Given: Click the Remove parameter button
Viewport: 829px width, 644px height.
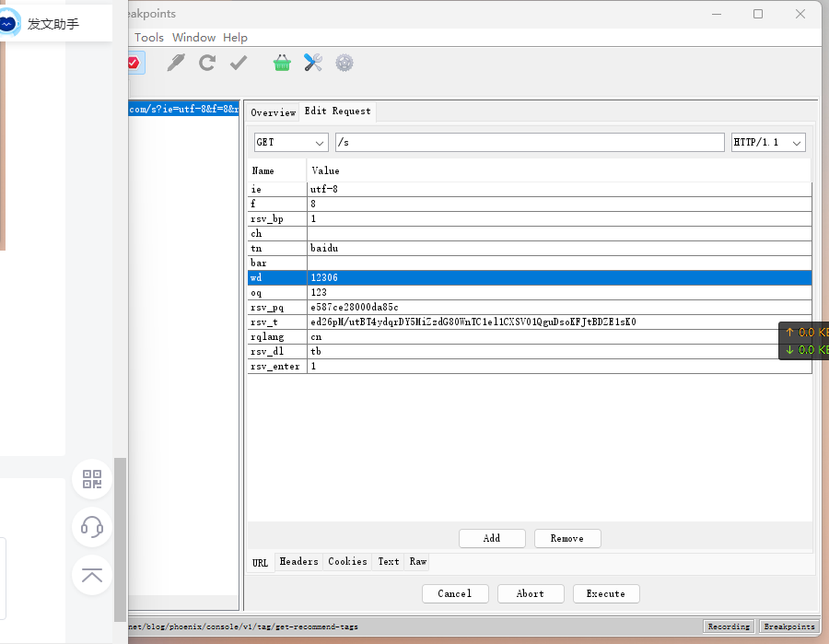Looking at the screenshot, I should point(567,538).
